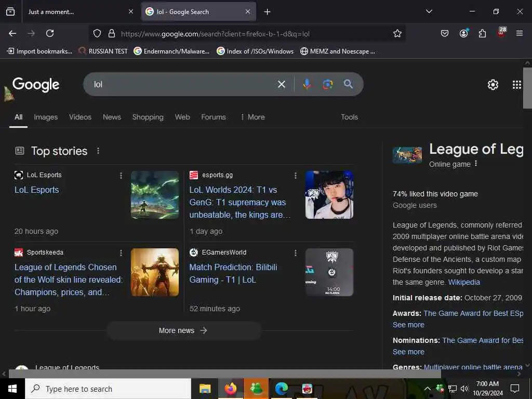Viewport: 532px width, 399px height.
Task: Open the Windows Start button
Action: point(12,389)
